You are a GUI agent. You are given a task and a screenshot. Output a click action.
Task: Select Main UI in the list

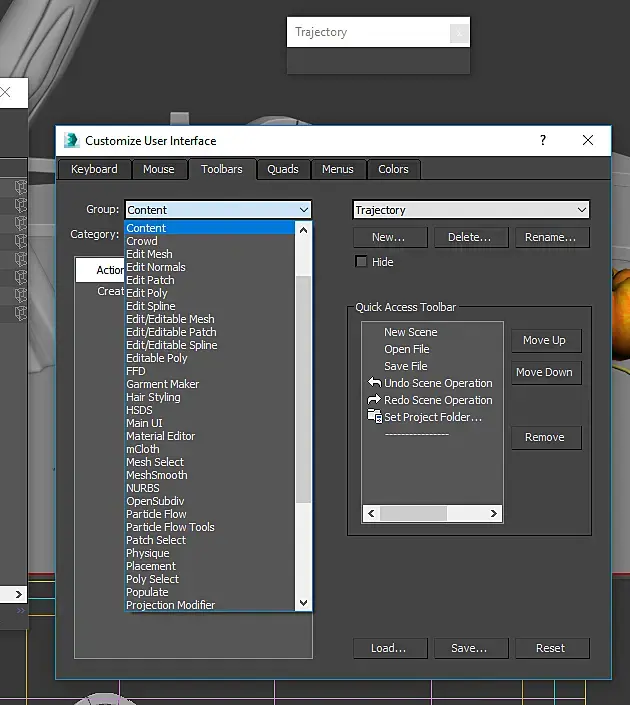210,424
